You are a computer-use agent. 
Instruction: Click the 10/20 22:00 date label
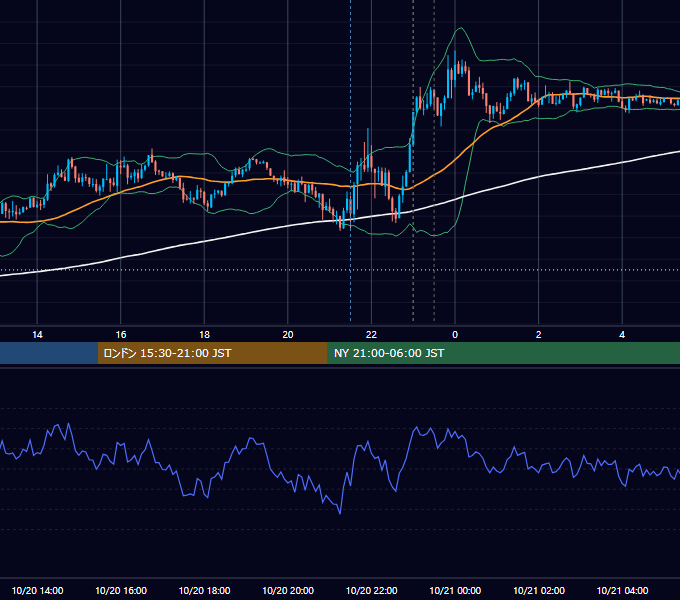(371, 590)
